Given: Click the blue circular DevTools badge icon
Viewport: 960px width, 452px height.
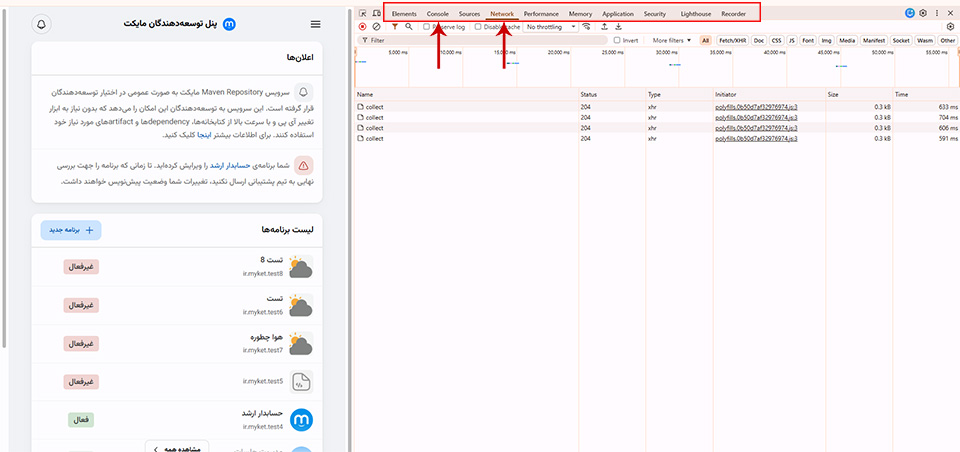Looking at the screenshot, I should pyautogui.click(x=910, y=13).
